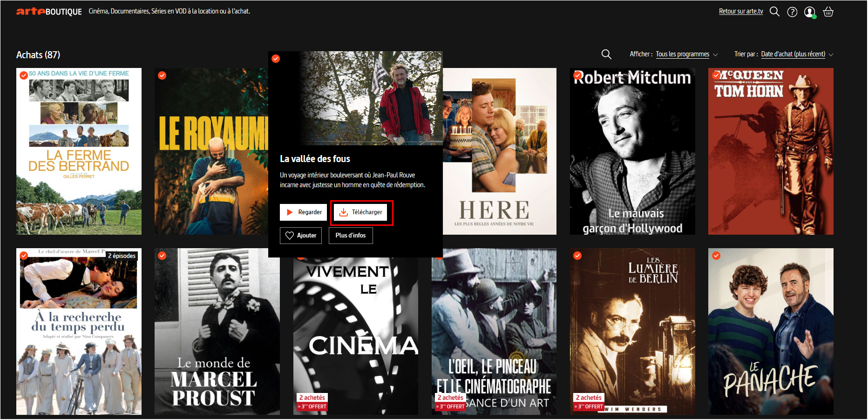Open the HERE movie poster
868x420 pixels.
pos(500,151)
